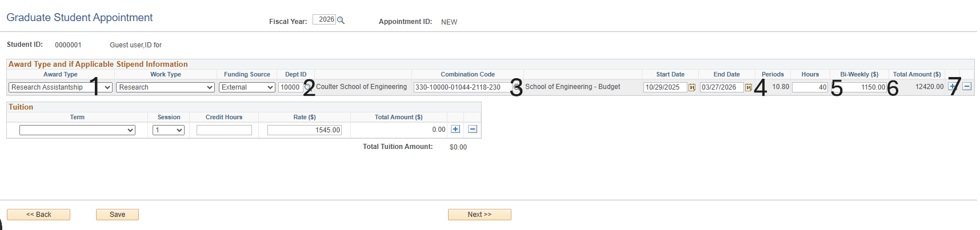980x230 pixels.
Task: Click the Back button
Action: 38,215
